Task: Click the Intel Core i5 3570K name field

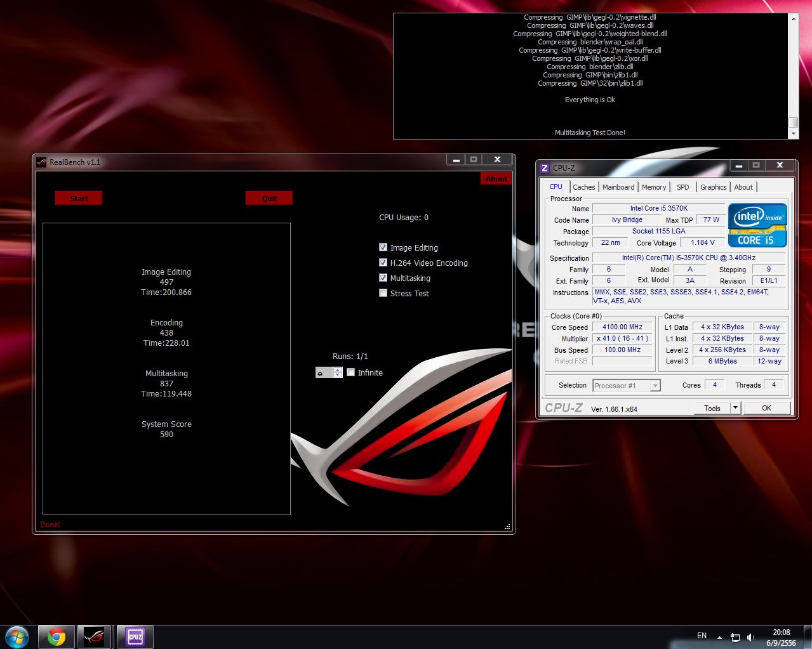Action: click(x=658, y=208)
